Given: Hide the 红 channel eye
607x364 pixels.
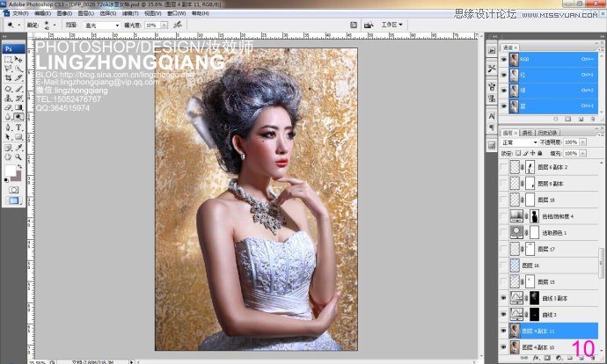Looking at the screenshot, I should [x=504, y=75].
